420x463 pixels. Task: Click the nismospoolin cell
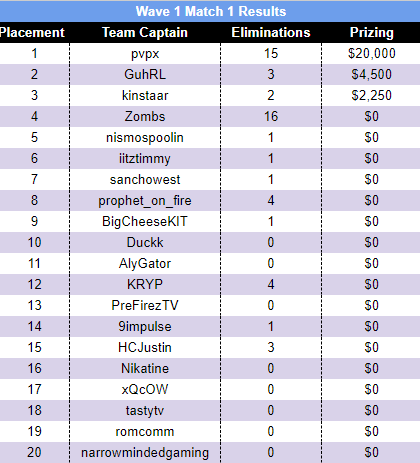(145, 137)
